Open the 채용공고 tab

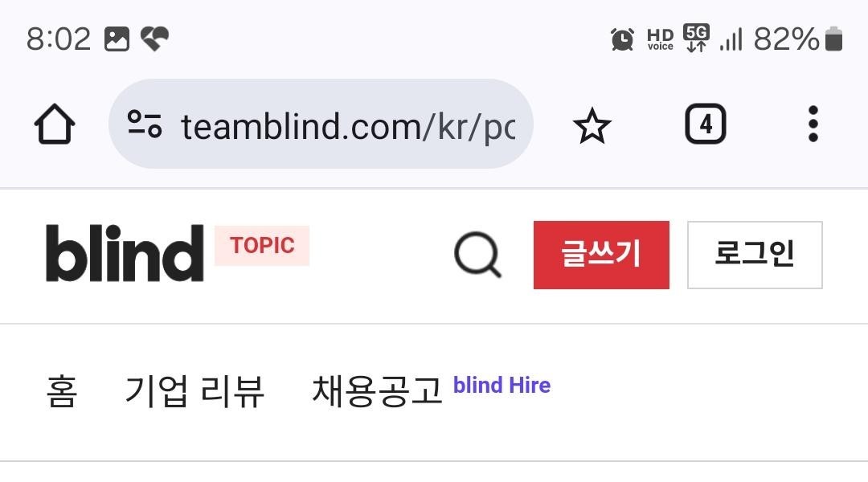point(377,391)
